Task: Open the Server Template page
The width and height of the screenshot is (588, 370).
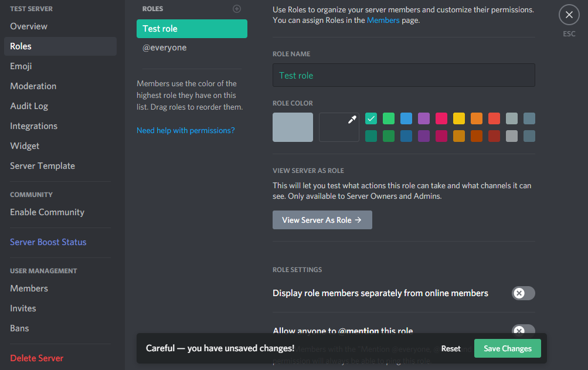Action: 60,165
